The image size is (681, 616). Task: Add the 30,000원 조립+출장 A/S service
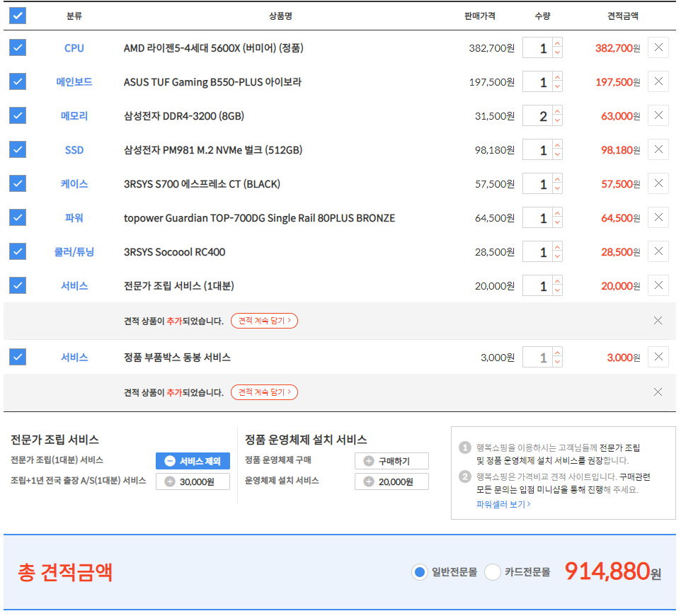click(x=193, y=481)
